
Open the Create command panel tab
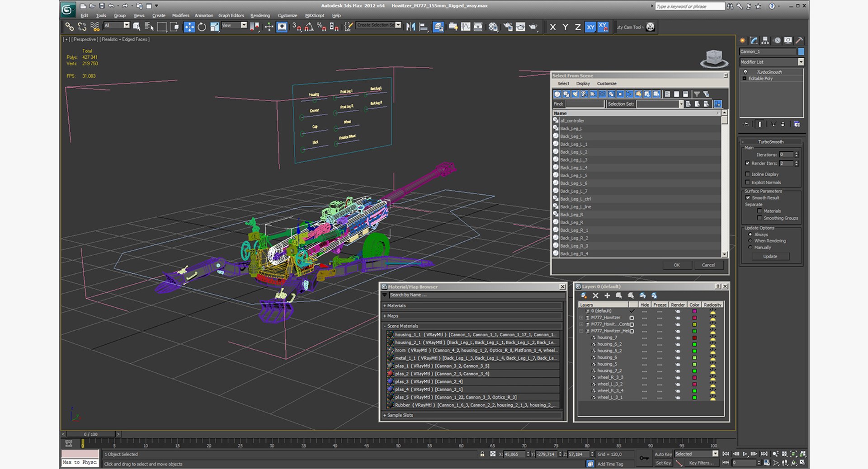click(x=742, y=41)
